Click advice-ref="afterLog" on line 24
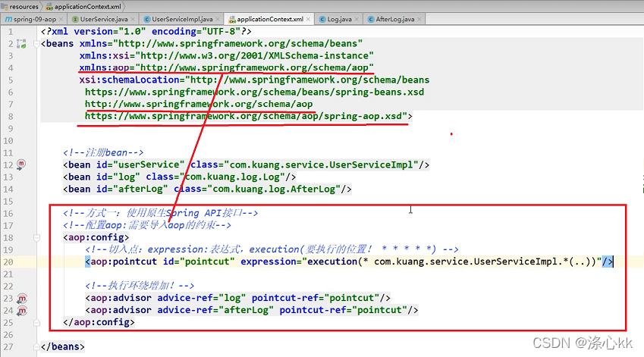 click(215, 310)
